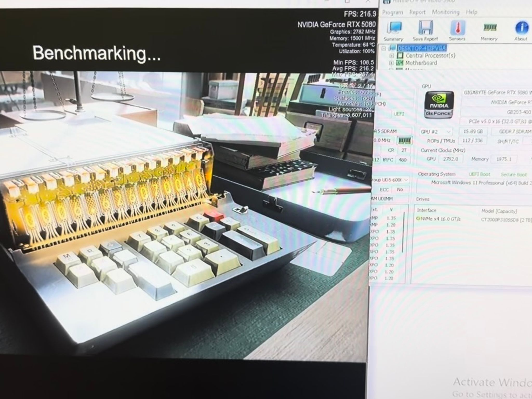
Task: Click the CR value 2T
Action: tap(404, 150)
